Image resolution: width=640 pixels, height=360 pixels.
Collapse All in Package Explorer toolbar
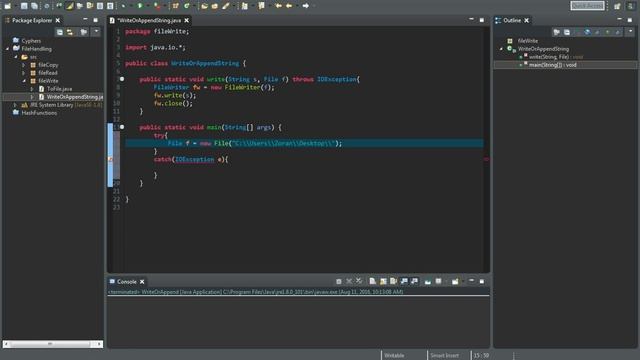pyautogui.click(x=60, y=32)
